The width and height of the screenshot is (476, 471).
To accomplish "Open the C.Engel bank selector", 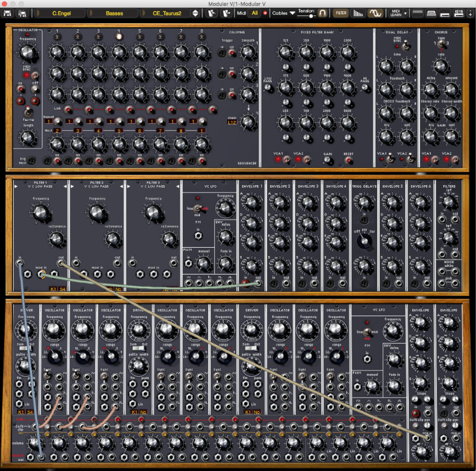I will click(61, 13).
